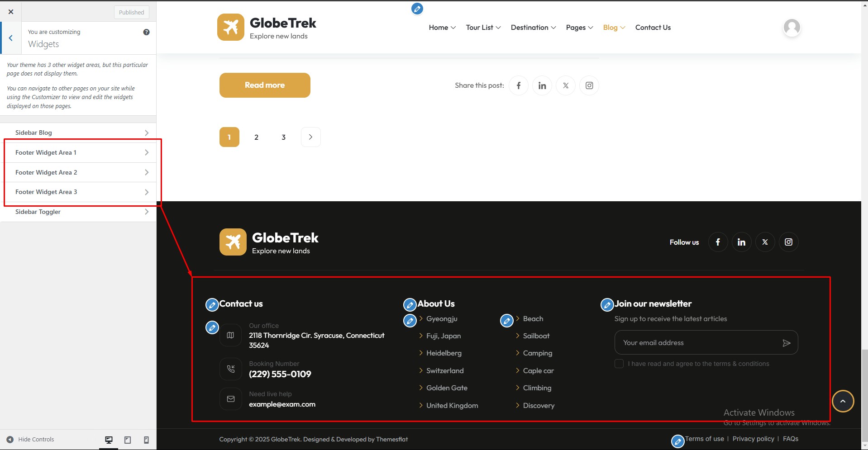
Task: Open the Tour List menu dropdown
Action: (x=483, y=28)
